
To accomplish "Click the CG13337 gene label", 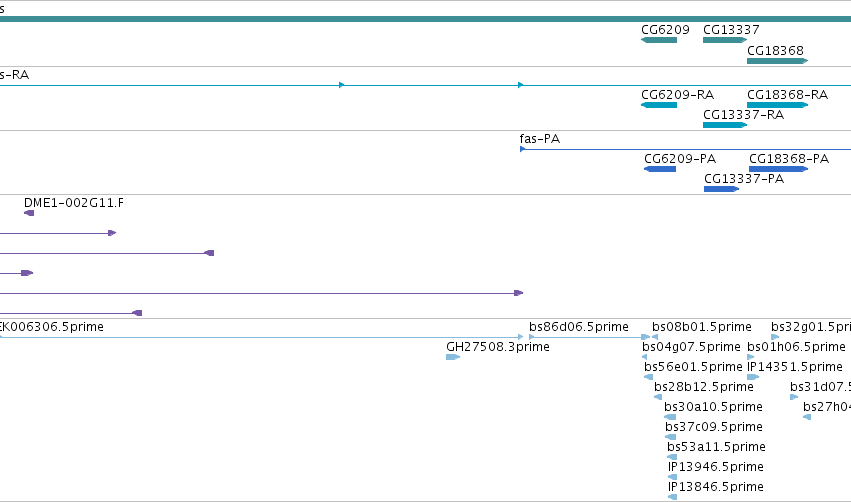I will tap(731, 30).
